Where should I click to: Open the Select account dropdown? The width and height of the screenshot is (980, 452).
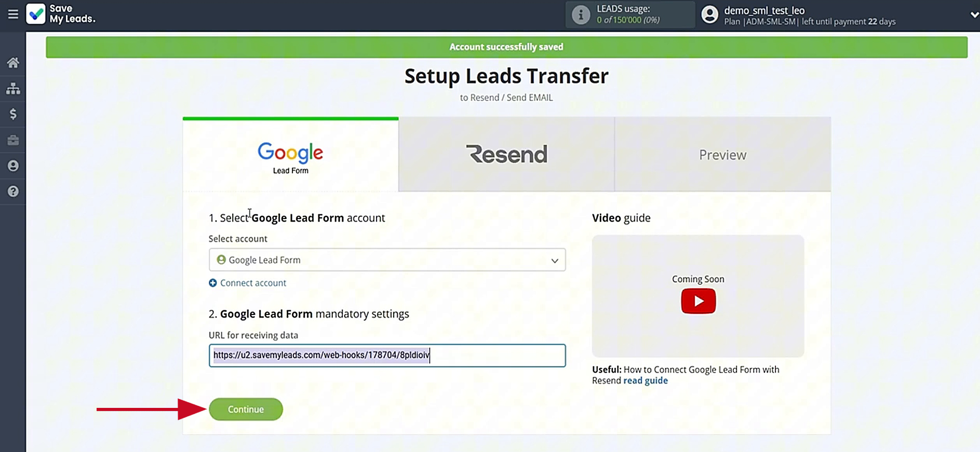387,259
